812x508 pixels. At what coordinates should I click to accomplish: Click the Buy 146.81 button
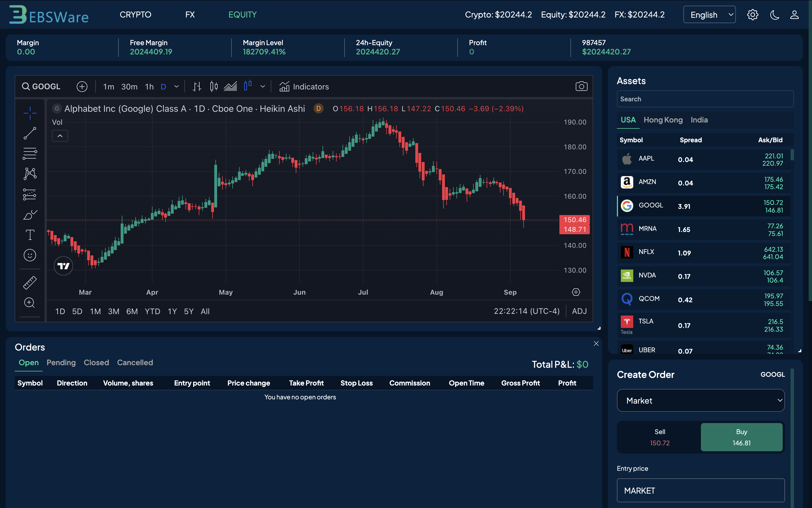point(742,437)
